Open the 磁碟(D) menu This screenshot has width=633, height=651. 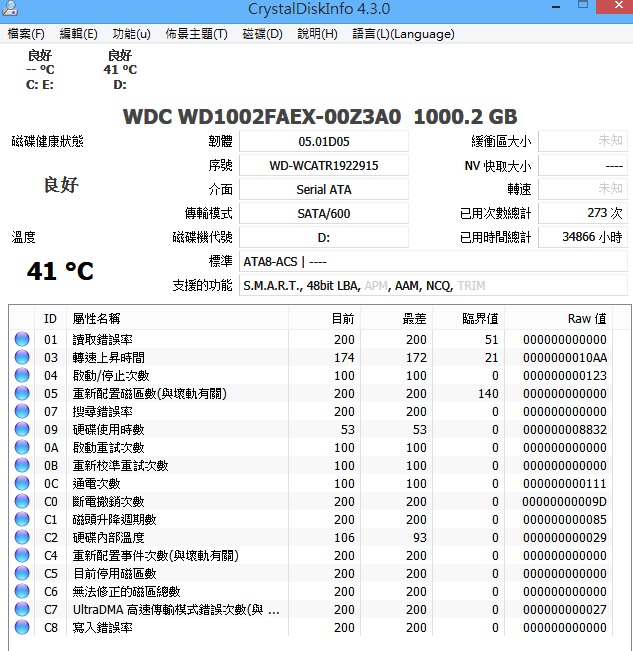click(x=262, y=34)
